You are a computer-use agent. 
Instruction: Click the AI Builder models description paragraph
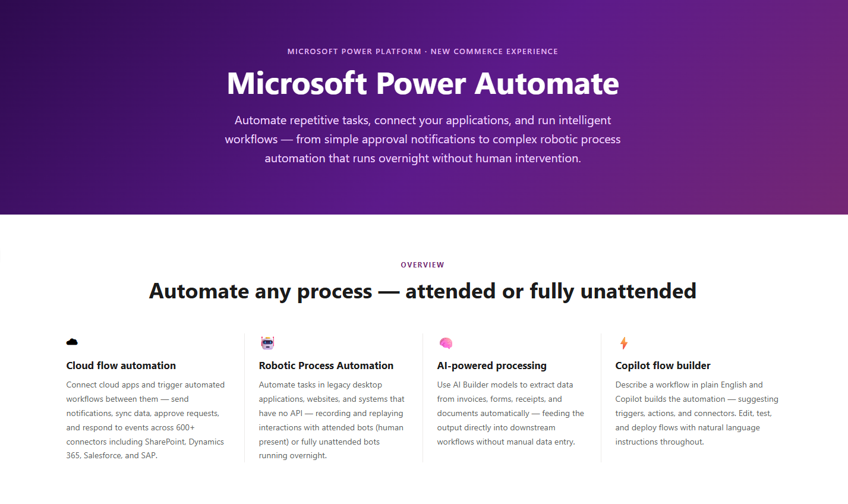click(510, 413)
